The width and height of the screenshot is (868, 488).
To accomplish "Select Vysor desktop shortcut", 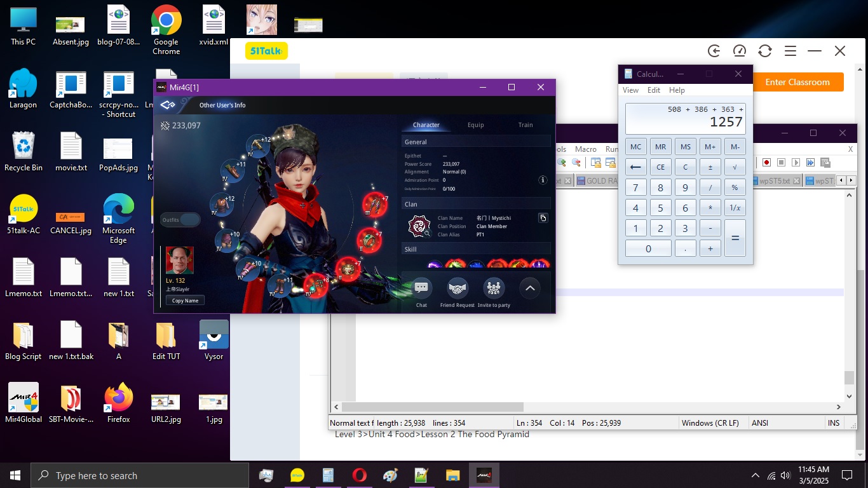I will pyautogui.click(x=214, y=340).
